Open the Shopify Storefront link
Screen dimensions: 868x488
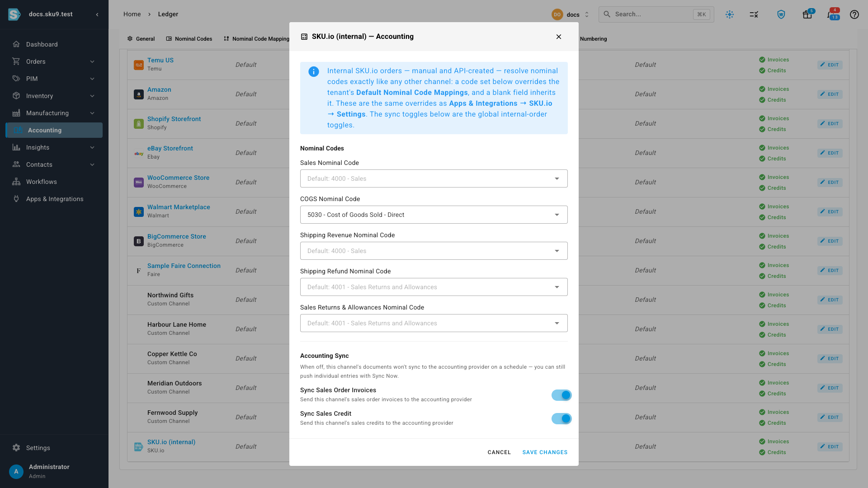point(174,119)
